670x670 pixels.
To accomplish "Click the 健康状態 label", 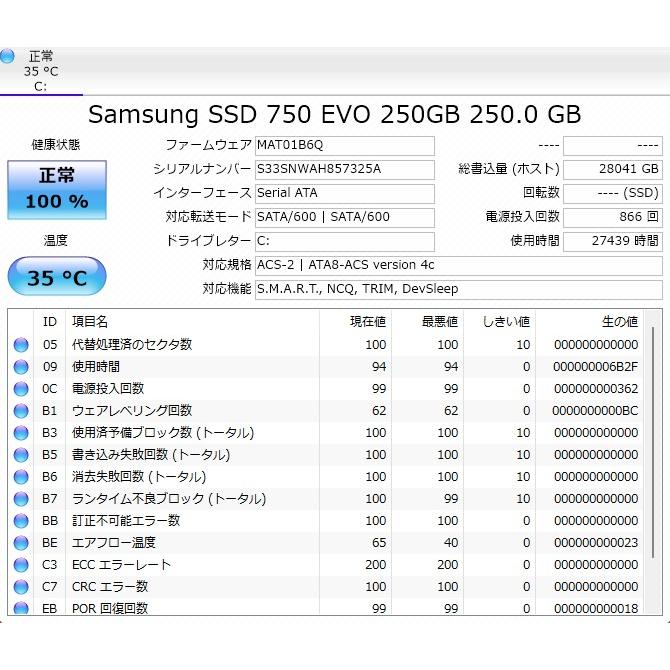I will point(56,145).
